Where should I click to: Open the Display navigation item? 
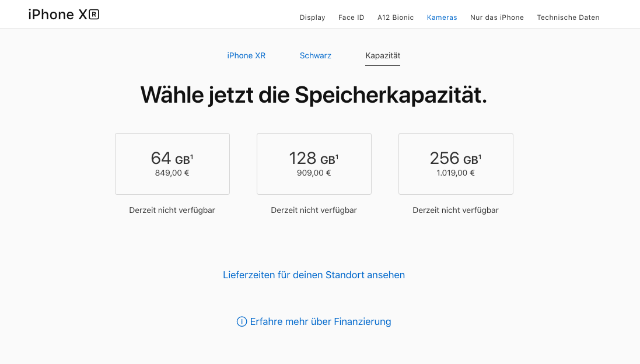click(312, 17)
